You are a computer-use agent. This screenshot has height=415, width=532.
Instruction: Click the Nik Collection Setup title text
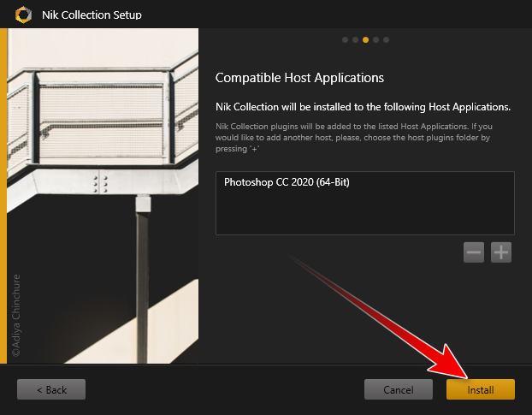click(92, 15)
